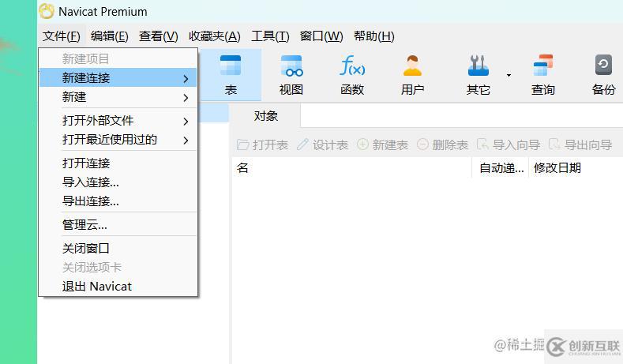Expand the 打开最近使用过的 submenu arrow
Screen dimensions: 623x364
click(x=186, y=140)
